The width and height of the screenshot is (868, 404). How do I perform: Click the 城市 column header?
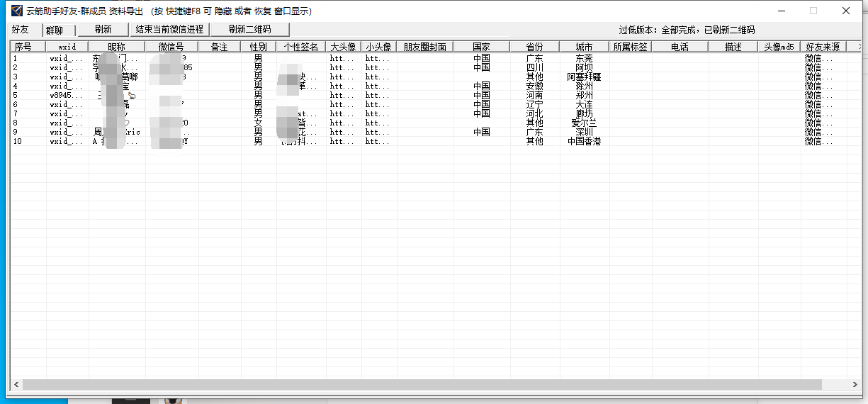(x=585, y=47)
